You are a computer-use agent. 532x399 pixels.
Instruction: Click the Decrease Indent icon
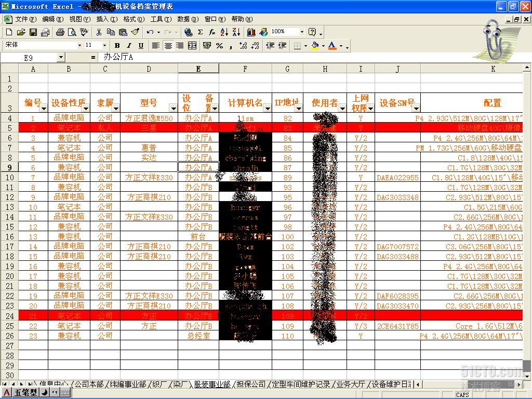point(270,46)
